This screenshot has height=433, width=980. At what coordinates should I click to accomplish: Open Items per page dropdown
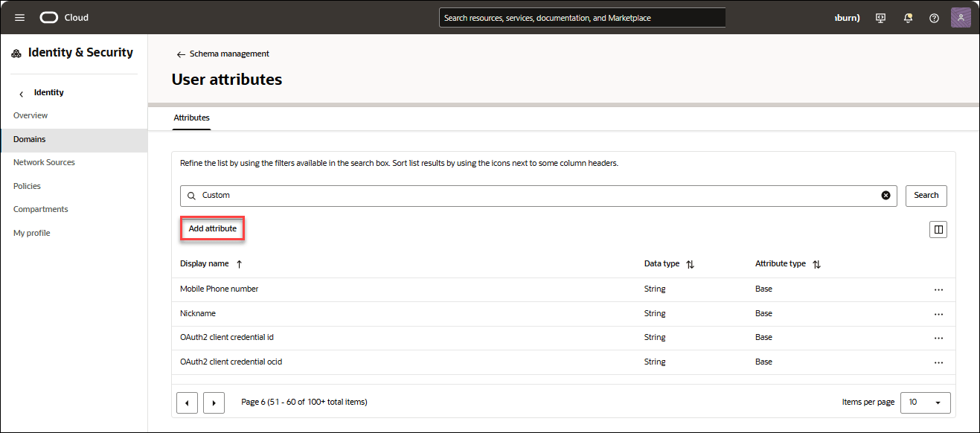(x=925, y=402)
